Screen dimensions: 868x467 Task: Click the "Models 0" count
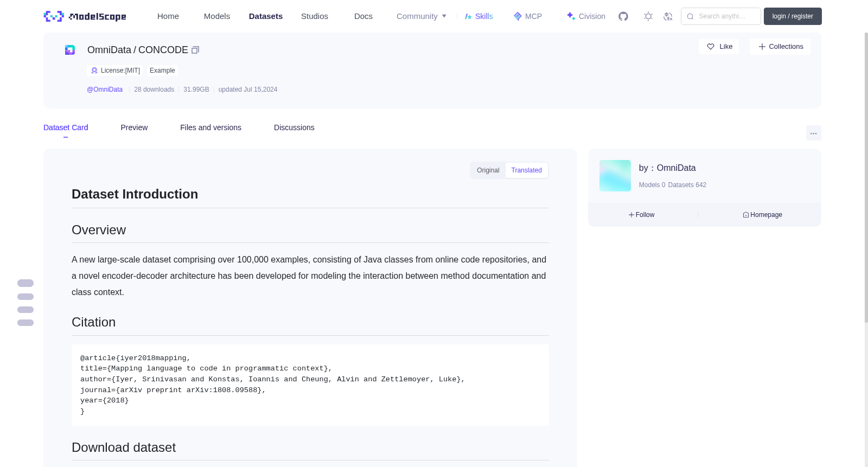(x=652, y=185)
